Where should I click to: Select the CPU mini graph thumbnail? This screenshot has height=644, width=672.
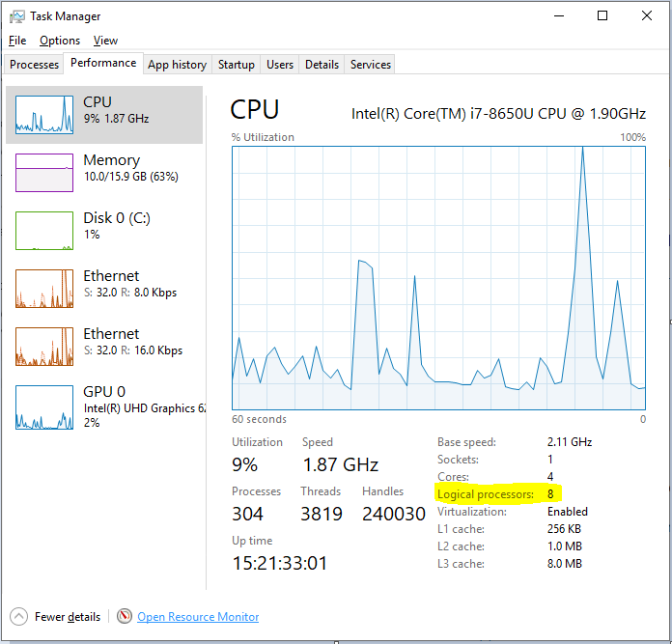coord(44,115)
